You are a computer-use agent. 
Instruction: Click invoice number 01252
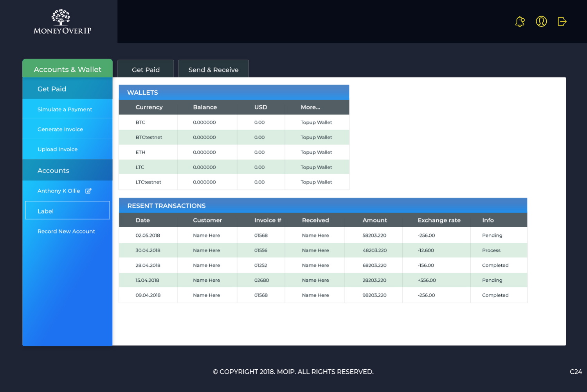click(261, 265)
